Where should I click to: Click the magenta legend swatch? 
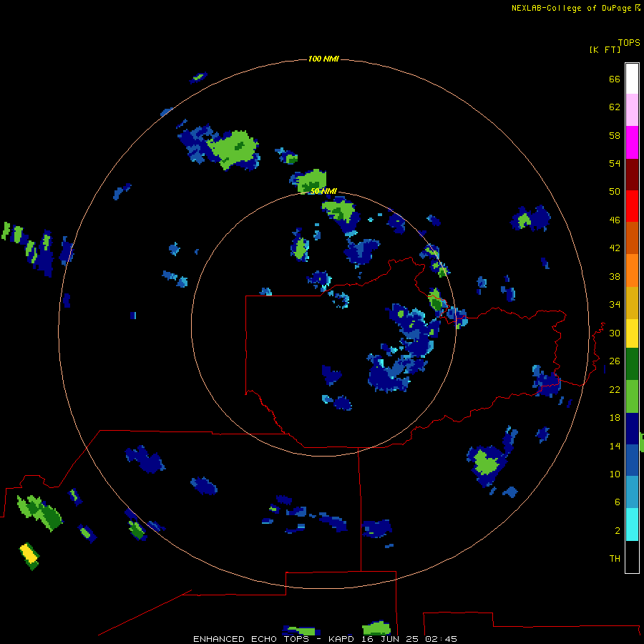(632, 142)
